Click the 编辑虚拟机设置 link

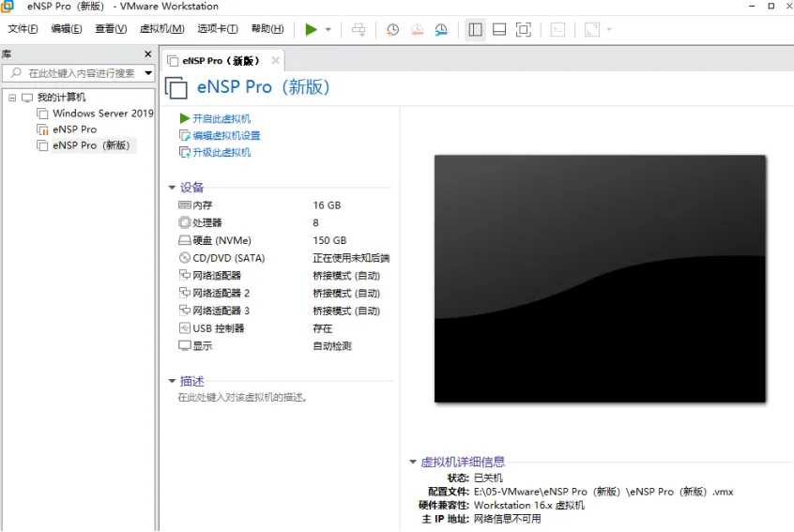point(226,136)
